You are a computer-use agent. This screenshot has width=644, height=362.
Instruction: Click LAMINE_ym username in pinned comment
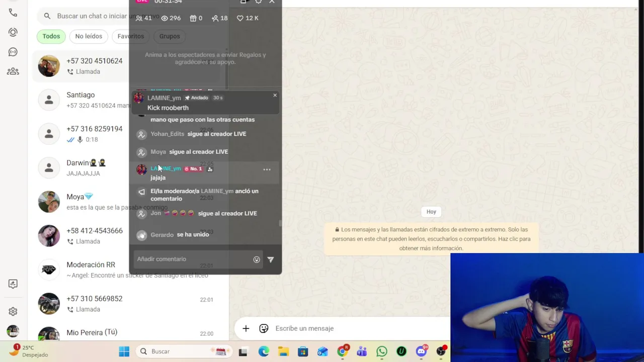click(164, 98)
